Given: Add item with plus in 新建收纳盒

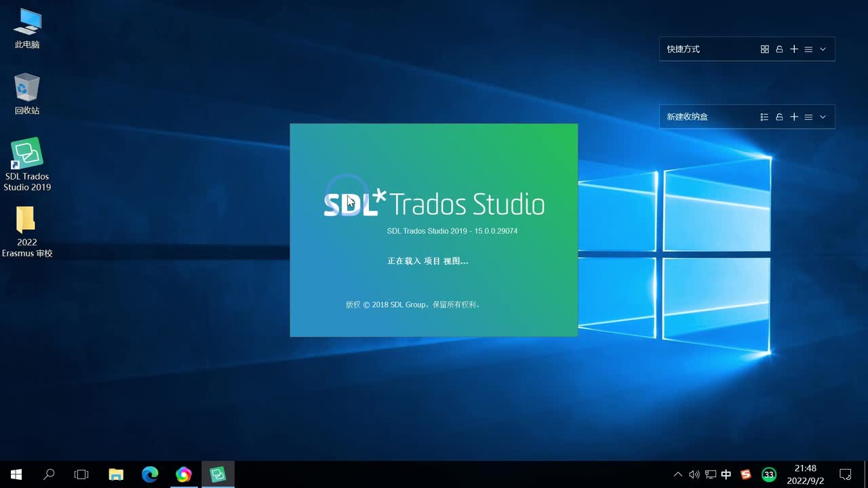Looking at the screenshot, I should tap(794, 117).
